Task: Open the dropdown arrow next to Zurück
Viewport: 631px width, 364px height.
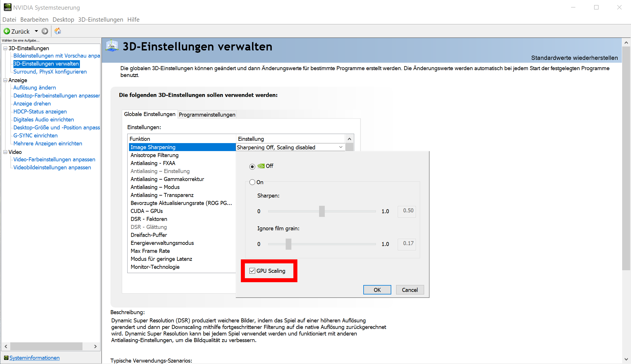Action: pos(36,31)
